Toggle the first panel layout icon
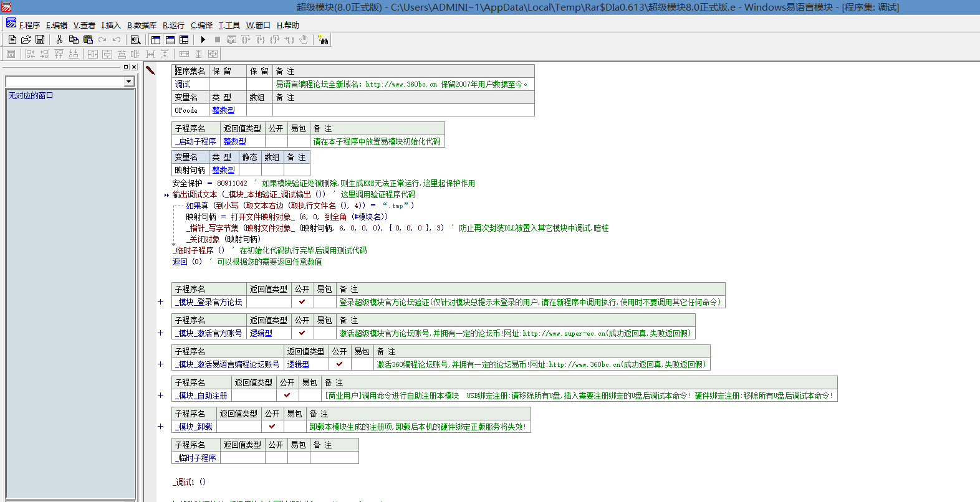This screenshot has height=502, width=980. click(156, 39)
